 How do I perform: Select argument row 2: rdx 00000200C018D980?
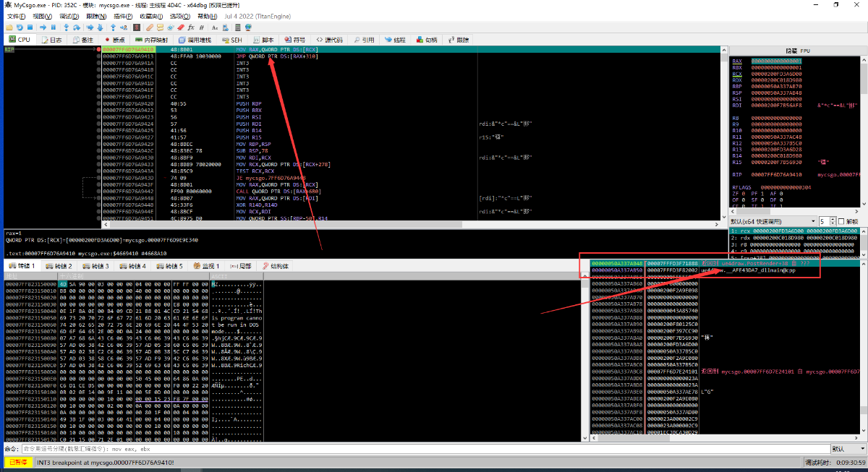point(793,237)
